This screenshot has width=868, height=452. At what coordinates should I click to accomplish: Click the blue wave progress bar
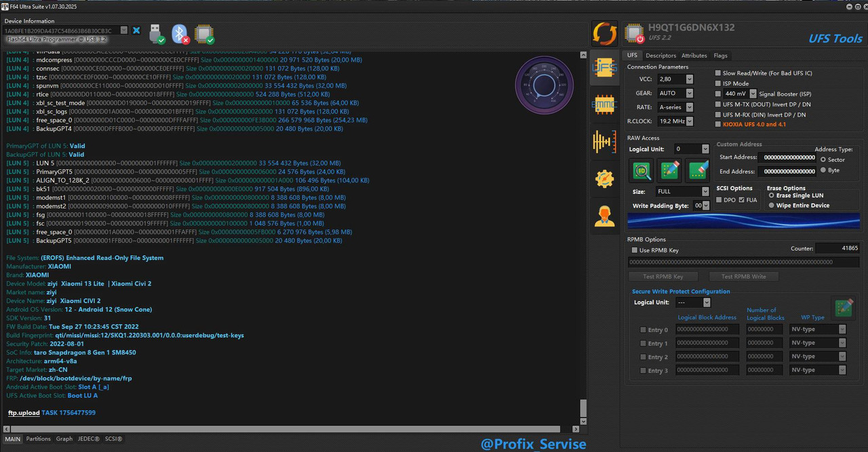[743, 221]
